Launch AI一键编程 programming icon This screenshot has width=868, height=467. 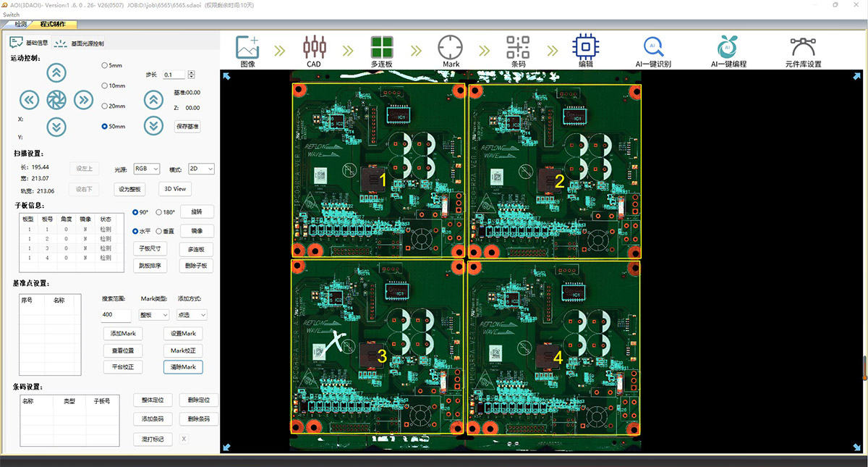pyautogui.click(x=727, y=47)
